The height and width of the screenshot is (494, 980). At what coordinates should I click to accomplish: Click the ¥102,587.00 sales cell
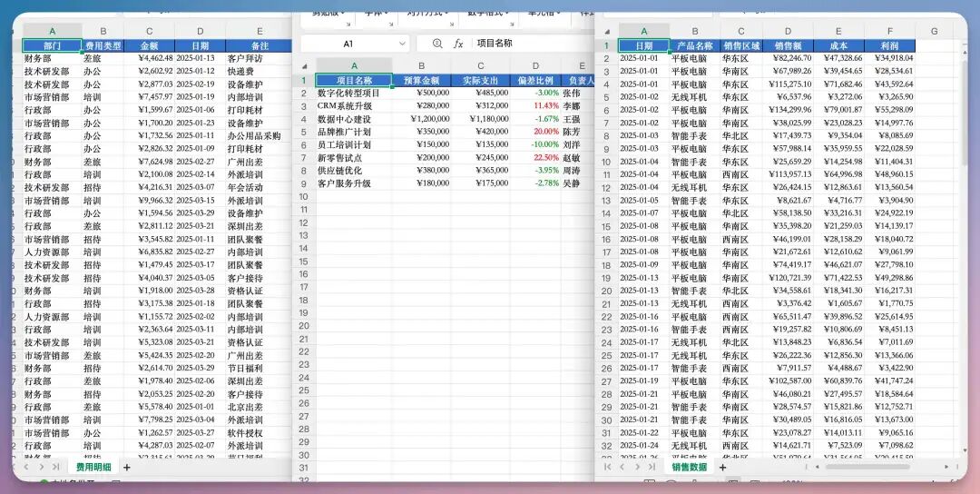click(788, 380)
